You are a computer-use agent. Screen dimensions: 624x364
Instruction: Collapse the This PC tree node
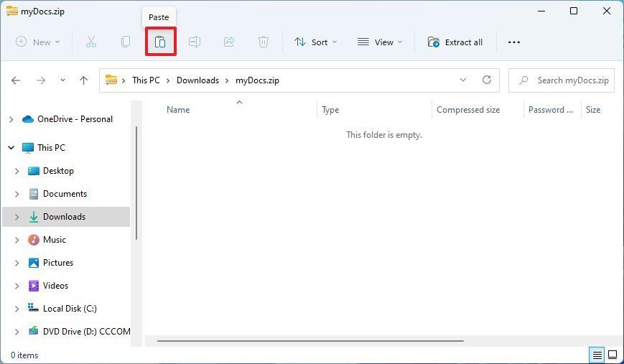coord(11,148)
